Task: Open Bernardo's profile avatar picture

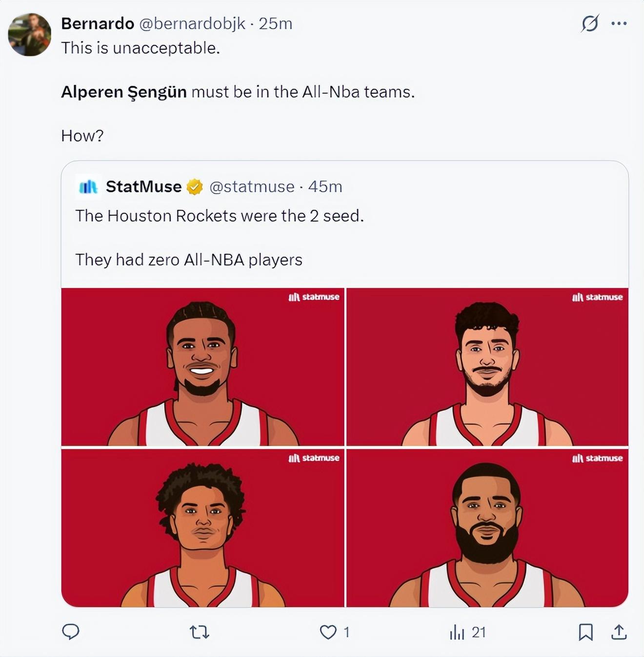Action: [x=30, y=35]
